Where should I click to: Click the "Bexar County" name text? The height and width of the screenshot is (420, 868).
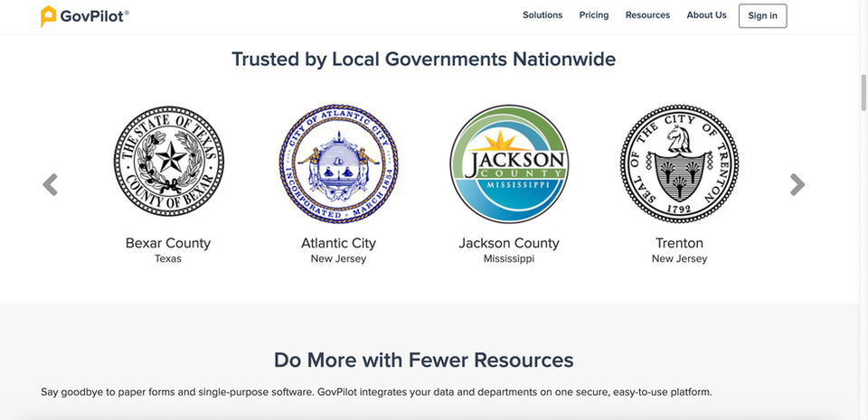pos(168,243)
